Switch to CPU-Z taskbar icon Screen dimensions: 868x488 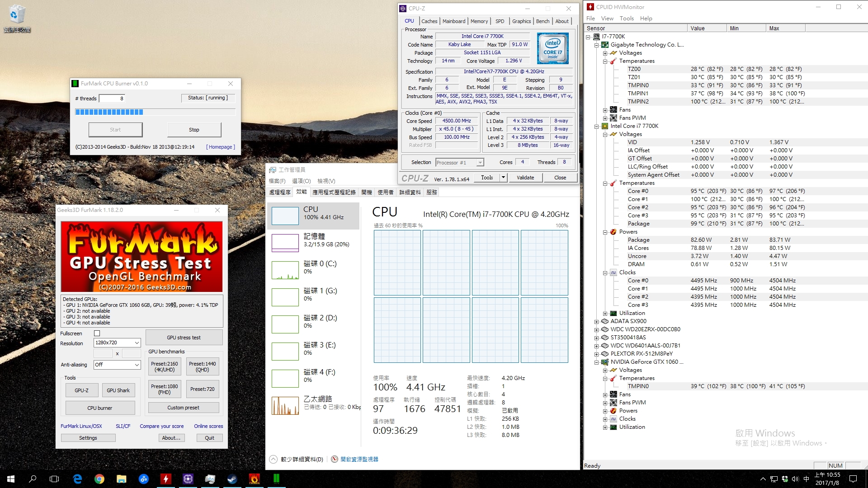click(x=188, y=479)
